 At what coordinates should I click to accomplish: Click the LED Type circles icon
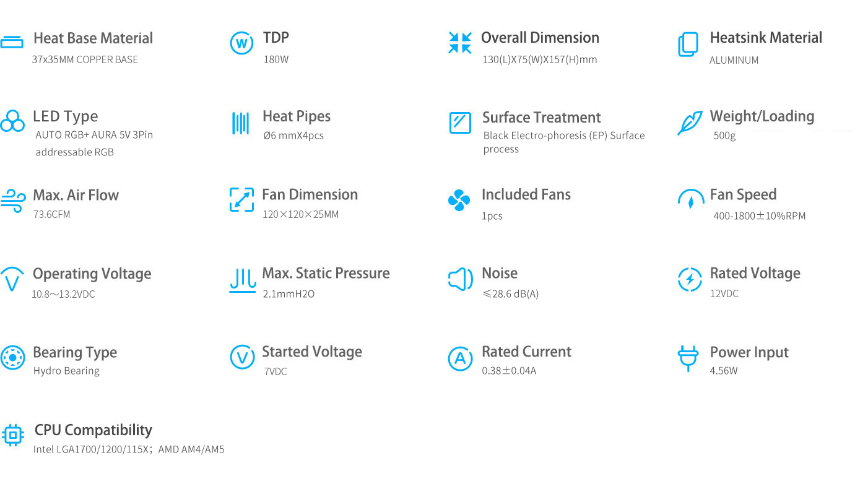click(12, 121)
